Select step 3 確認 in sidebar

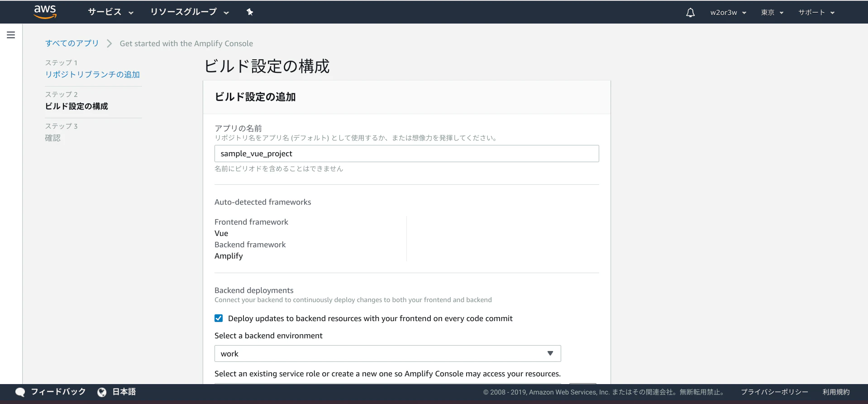coord(52,138)
